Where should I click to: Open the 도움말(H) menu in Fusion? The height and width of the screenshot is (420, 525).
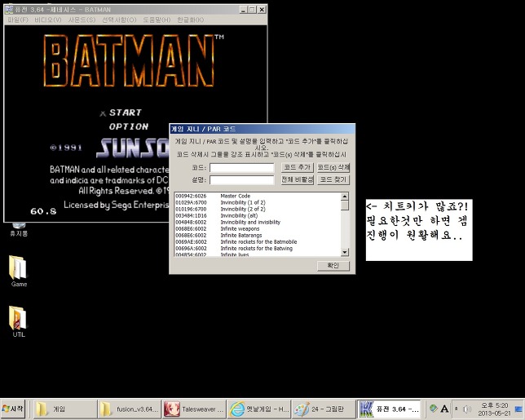click(x=157, y=20)
